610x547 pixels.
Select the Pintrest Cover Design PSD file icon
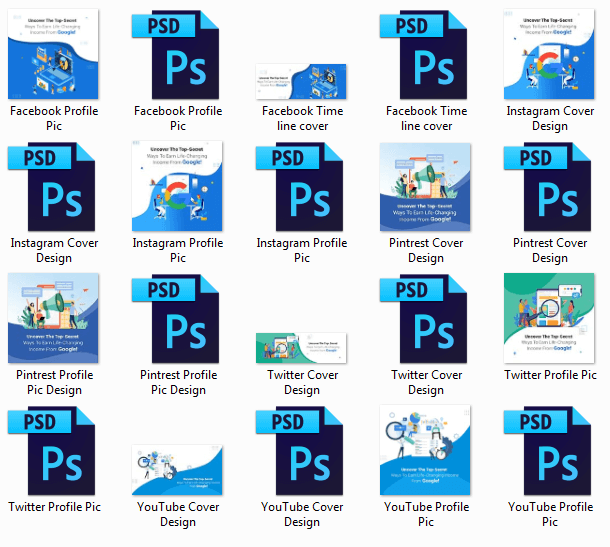point(547,187)
